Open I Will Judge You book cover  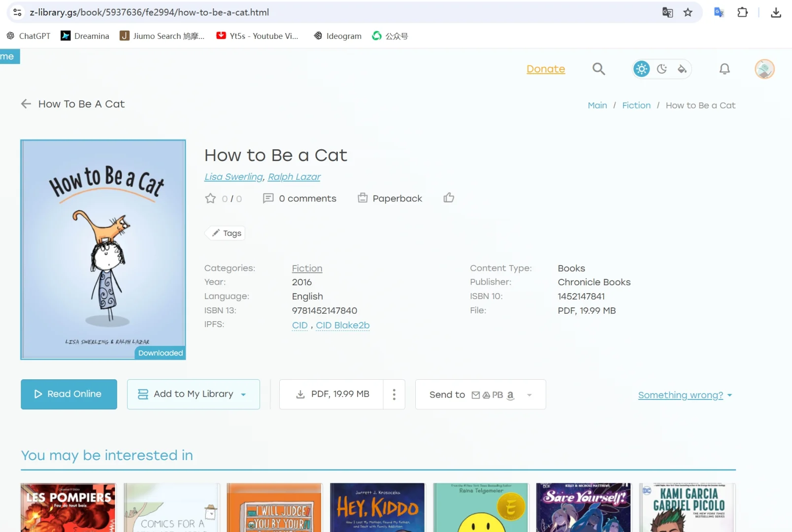(274, 507)
